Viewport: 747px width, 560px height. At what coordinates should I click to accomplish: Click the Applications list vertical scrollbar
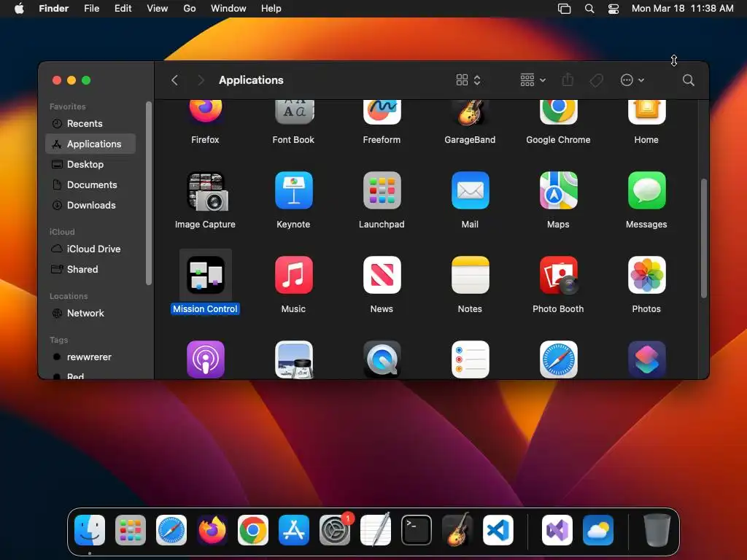704,238
